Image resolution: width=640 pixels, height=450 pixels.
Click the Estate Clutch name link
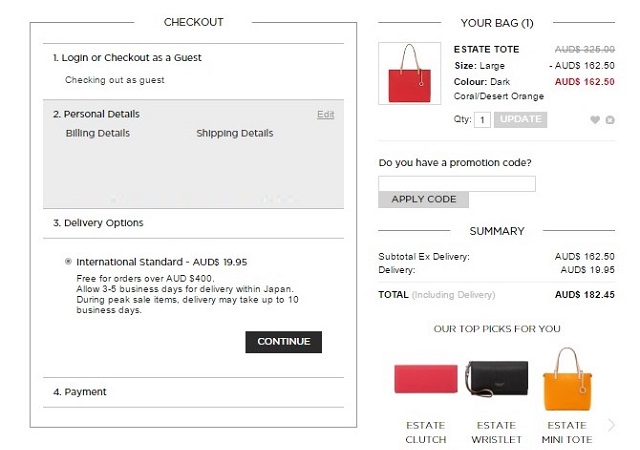pos(426,432)
